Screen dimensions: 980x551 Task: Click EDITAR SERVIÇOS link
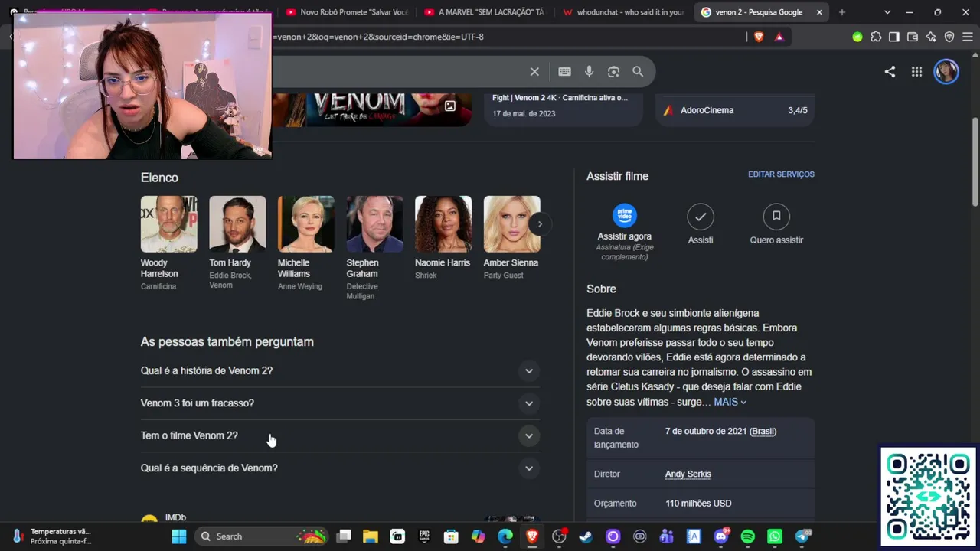pyautogui.click(x=781, y=174)
